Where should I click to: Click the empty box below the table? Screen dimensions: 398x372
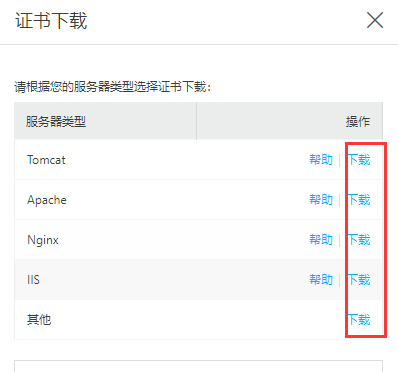[x=198, y=366]
